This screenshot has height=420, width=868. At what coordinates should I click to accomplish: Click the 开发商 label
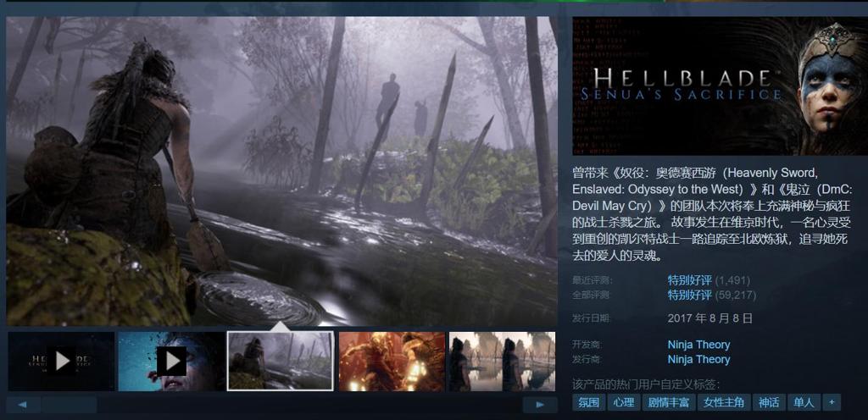(587, 345)
